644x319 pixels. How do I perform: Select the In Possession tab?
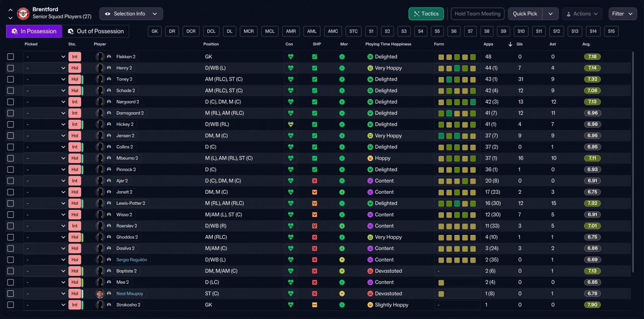tap(34, 31)
